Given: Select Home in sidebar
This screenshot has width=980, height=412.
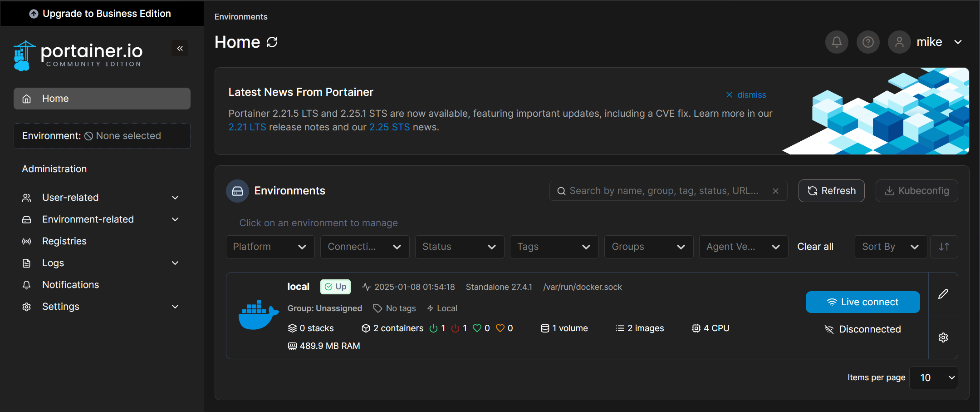Looking at the screenshot, I should click(102, 99).
